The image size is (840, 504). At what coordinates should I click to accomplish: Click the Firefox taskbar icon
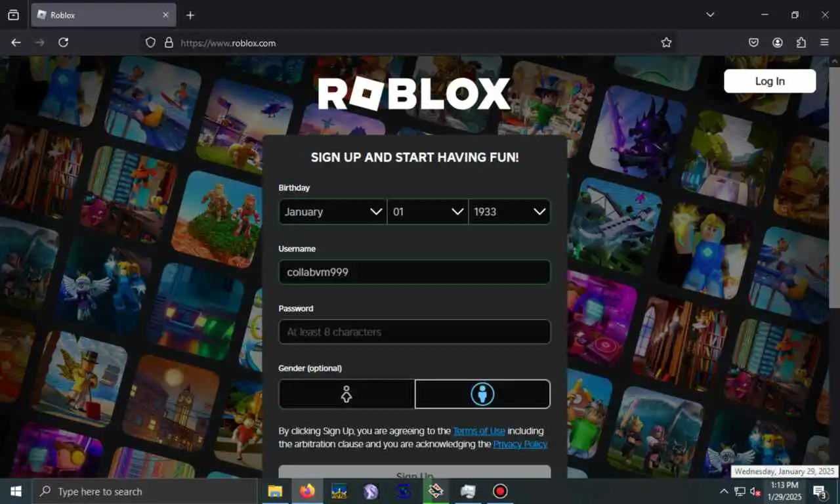coord(307,491)
